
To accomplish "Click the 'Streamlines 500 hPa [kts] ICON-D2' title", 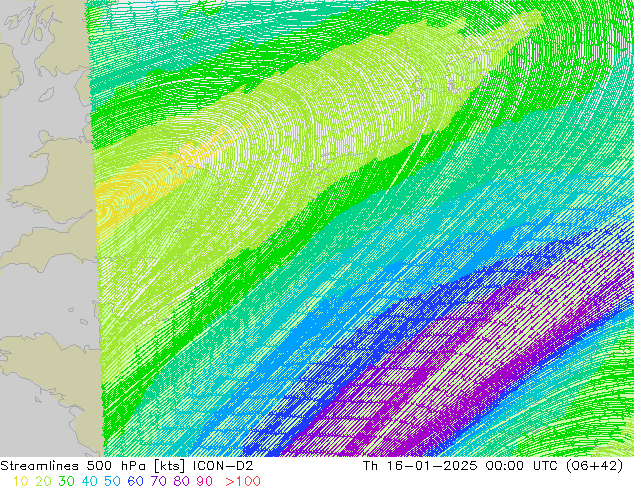I will click(127, 466).
